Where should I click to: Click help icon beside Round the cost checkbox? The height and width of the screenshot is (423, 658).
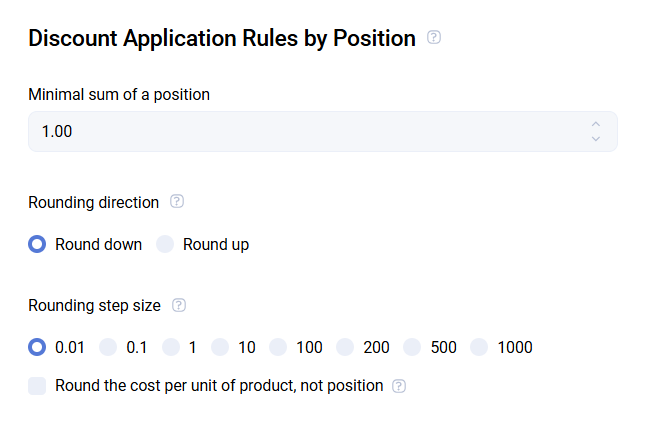pyautogui.click(x=399, y=386)
